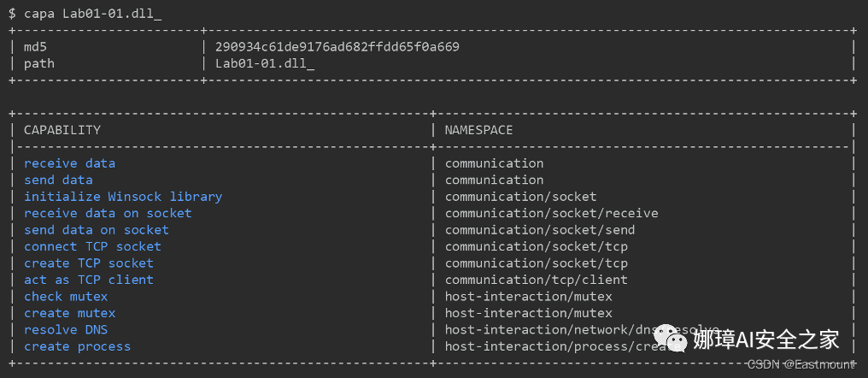Click 'act as TCP client' entry
The image size is (868, 378).
click(x=89, y=280)
